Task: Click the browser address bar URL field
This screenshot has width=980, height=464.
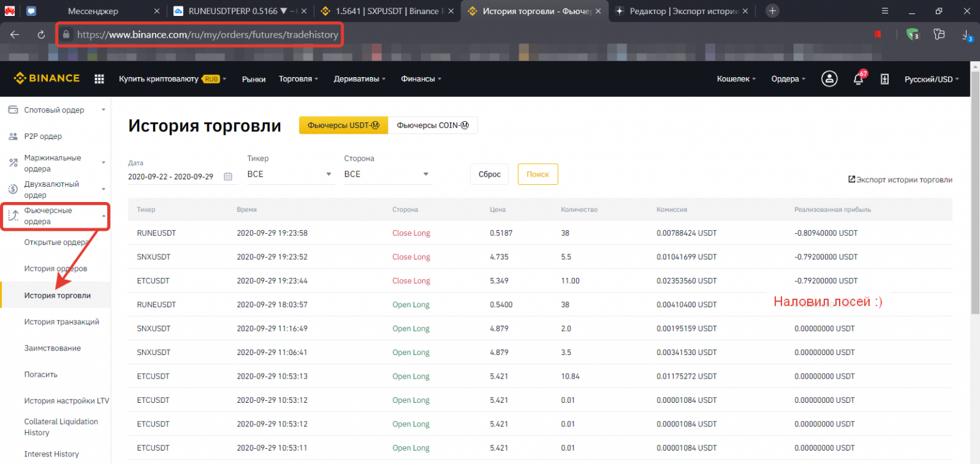Action: click(x=207, y=35)
